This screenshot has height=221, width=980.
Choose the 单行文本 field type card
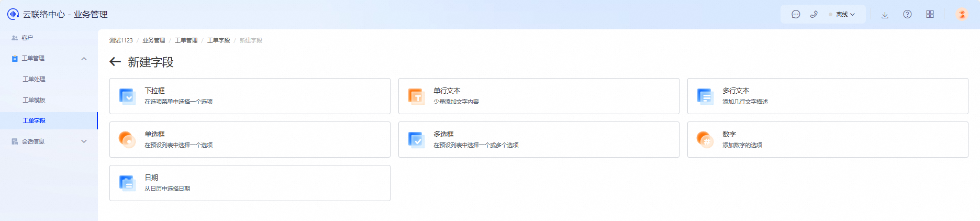coord(539,96)
